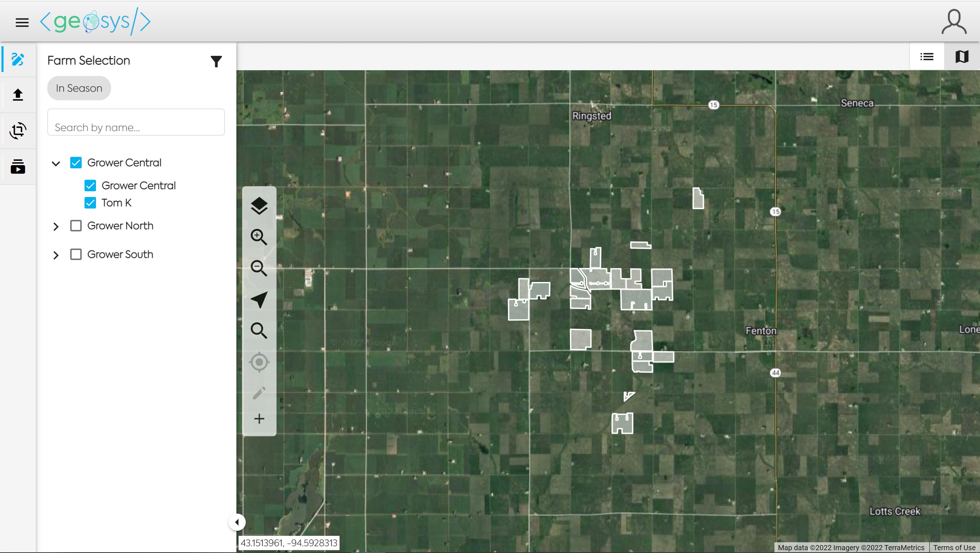980x553 pixels.
Task: Open the filter funnel icon
Action: pyautogui.click(x=216, y=61)
